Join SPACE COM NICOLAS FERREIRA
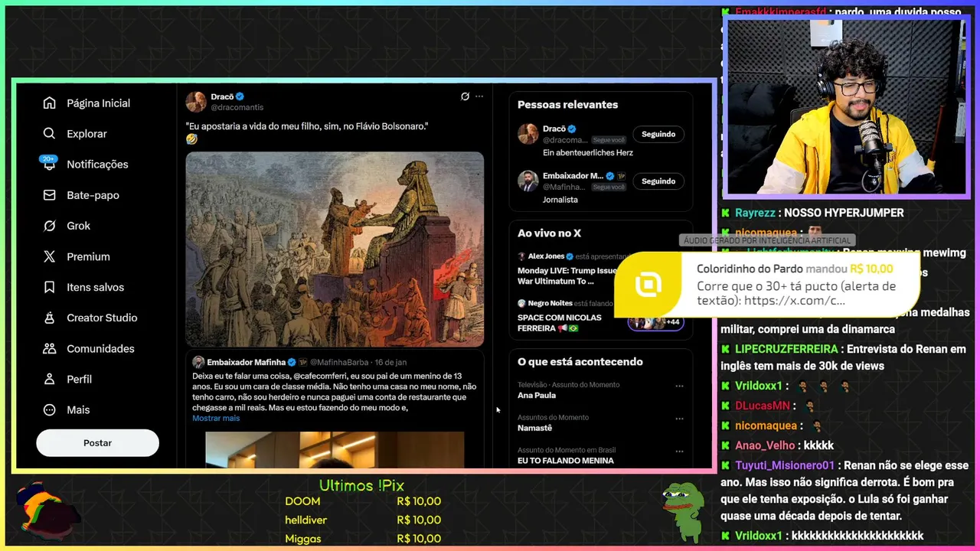Image resolution: width=980 pixels, height=551 pixels. coord(560,323)
